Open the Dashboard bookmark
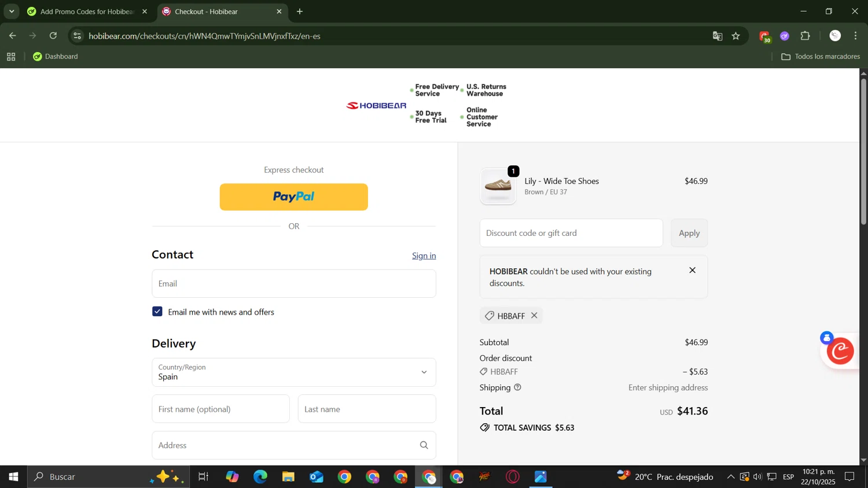Image resolution: width=868 pixels, height=488 pixels. click(x=56, y=57)
